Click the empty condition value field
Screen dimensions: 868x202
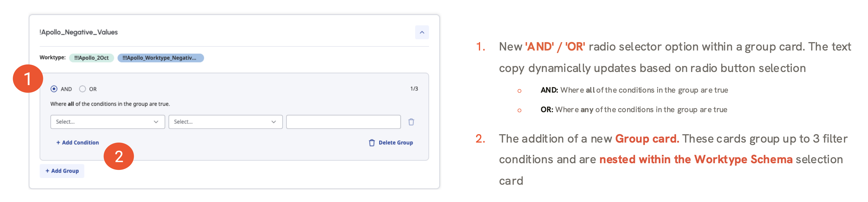343,122
